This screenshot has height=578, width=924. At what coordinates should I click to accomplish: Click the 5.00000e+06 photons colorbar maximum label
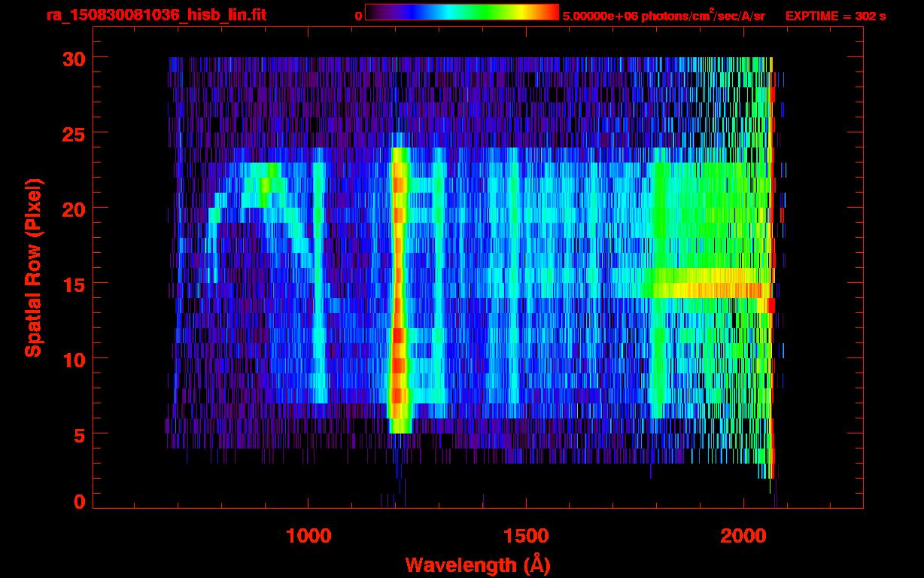point(664,15)
